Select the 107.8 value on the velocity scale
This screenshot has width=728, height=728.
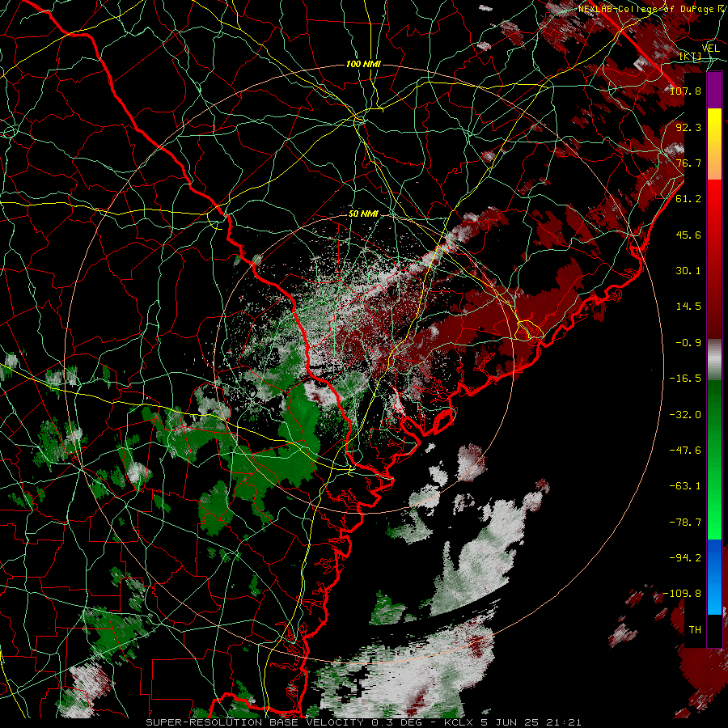click(685, 91)
